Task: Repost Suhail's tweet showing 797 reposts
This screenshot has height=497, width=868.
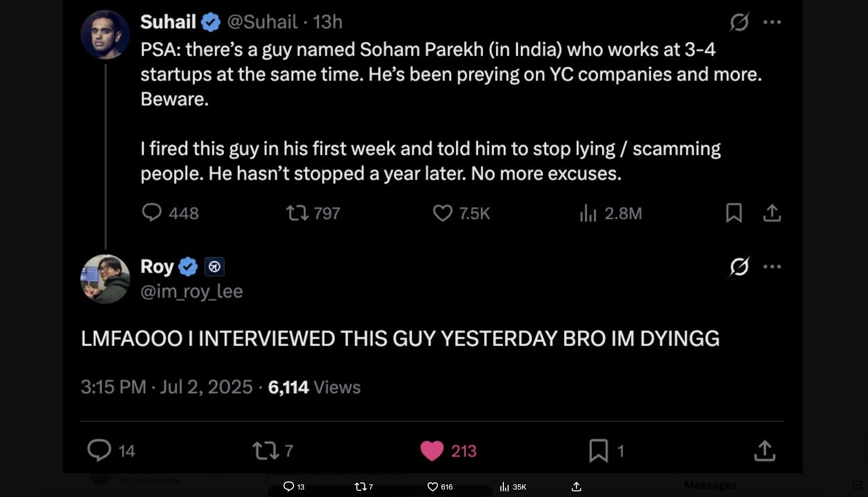Action: [297, 213]
